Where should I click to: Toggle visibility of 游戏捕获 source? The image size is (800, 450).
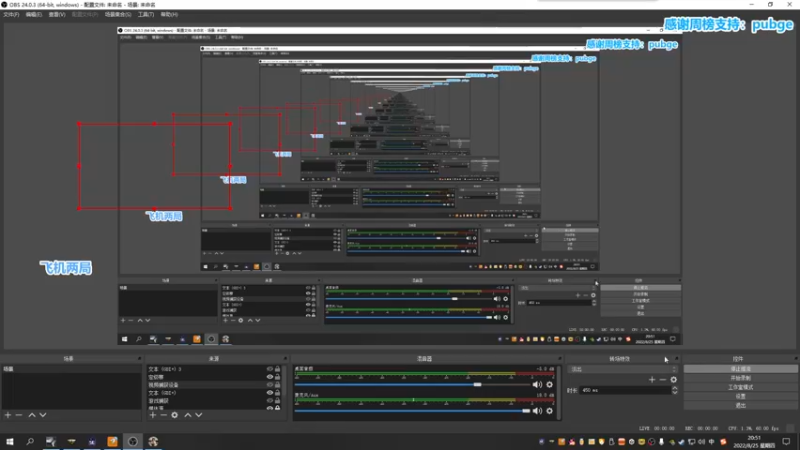point(270,401)
